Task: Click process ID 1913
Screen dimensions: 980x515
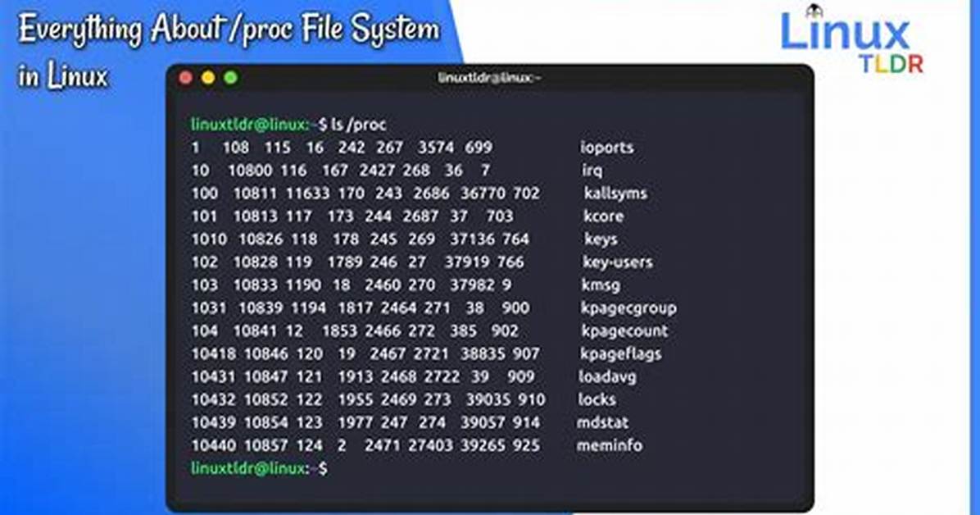Action: click(x=355, y=376)
